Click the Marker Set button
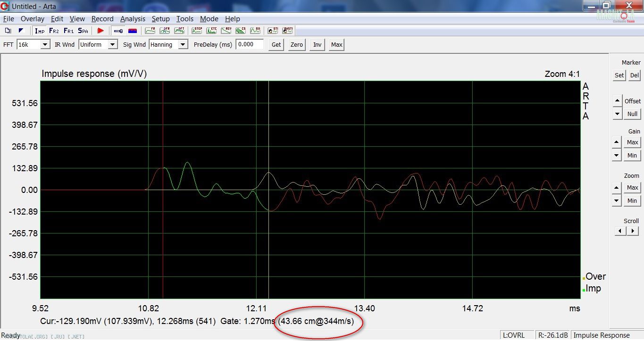Viewport: 644px width, 341px height. pyautogui.click(x=619, y=75)
